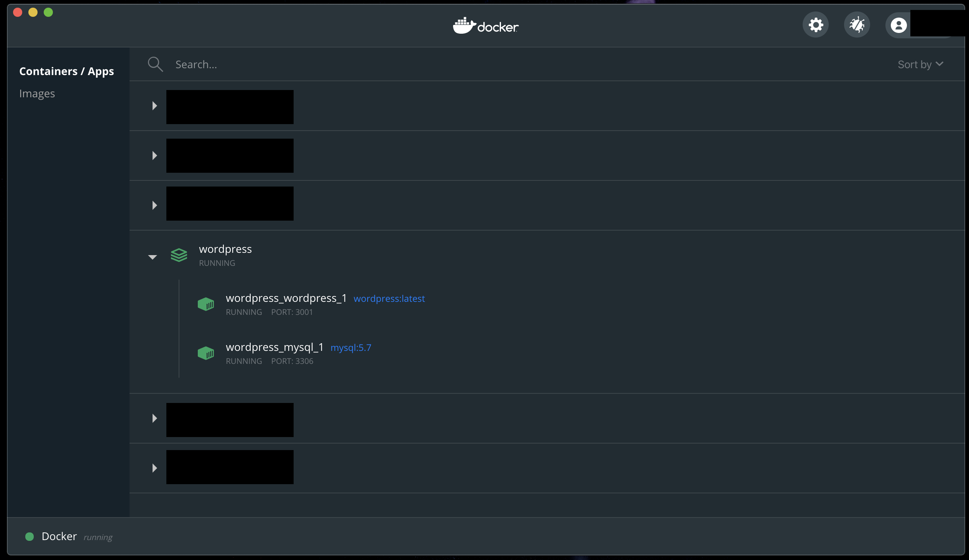Screen dimensions: 969x560
Task: Click RUNNING under wordpress app
Action: coord(217,263)
